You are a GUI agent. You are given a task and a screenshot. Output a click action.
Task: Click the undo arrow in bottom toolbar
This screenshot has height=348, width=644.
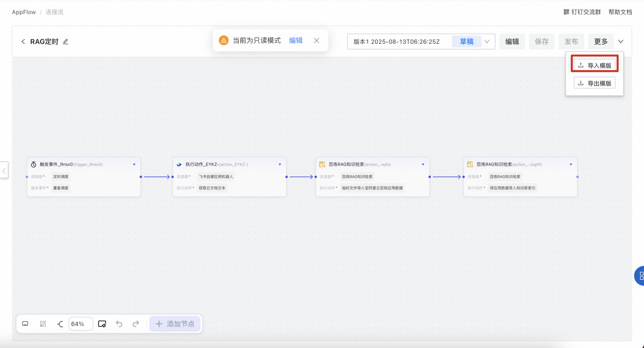tap(119, 324)
